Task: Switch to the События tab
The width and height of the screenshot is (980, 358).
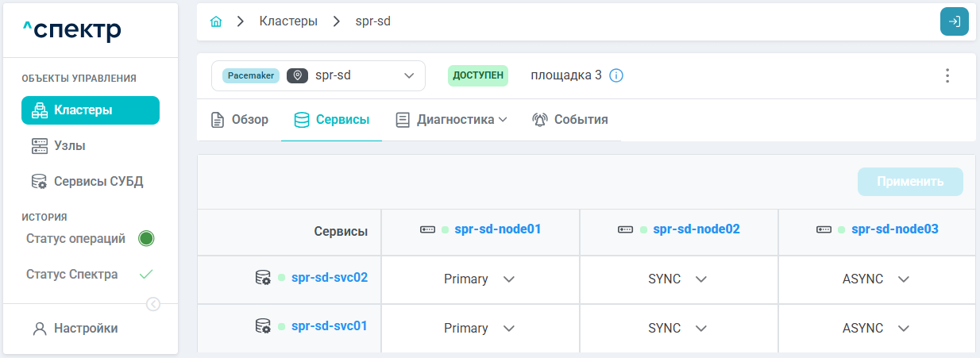Action: [570, 120]
